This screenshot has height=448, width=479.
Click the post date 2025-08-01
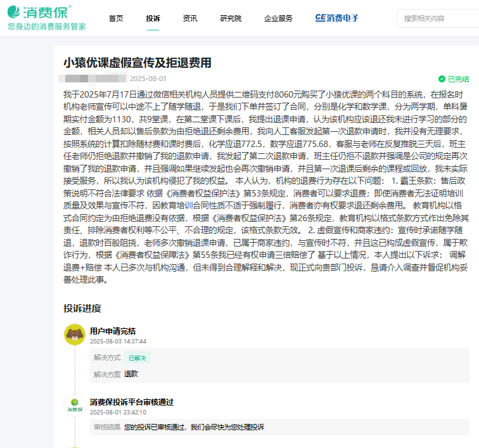point(148,79)
